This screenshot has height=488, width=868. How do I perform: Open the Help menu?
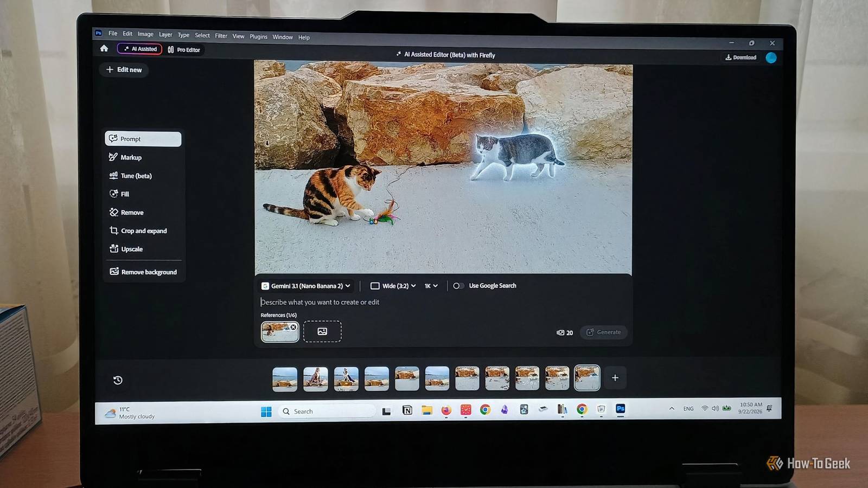(304, 37)
